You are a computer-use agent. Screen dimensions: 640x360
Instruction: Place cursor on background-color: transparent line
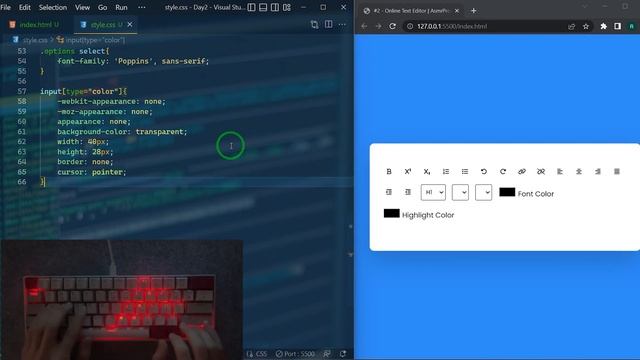click(122, 132)
